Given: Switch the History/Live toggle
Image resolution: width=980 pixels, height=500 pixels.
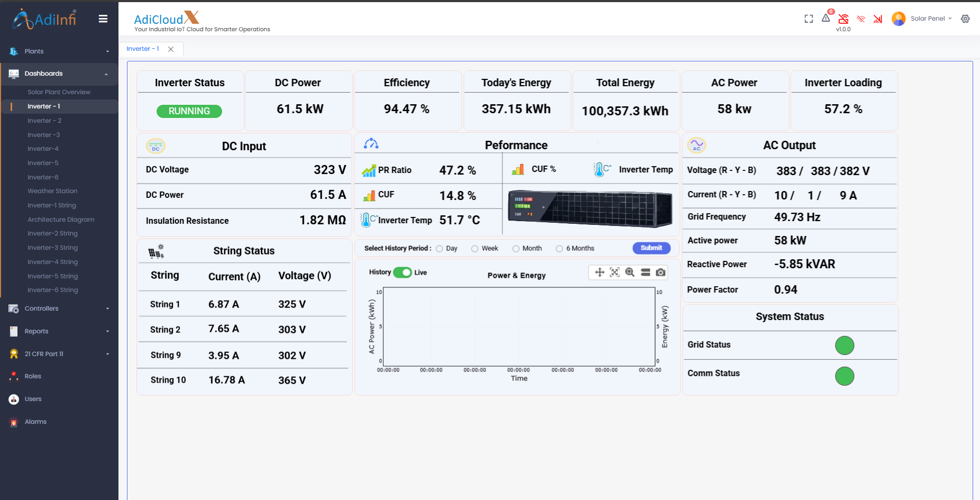Looking at the screenshot, I should tap(402, 272).
